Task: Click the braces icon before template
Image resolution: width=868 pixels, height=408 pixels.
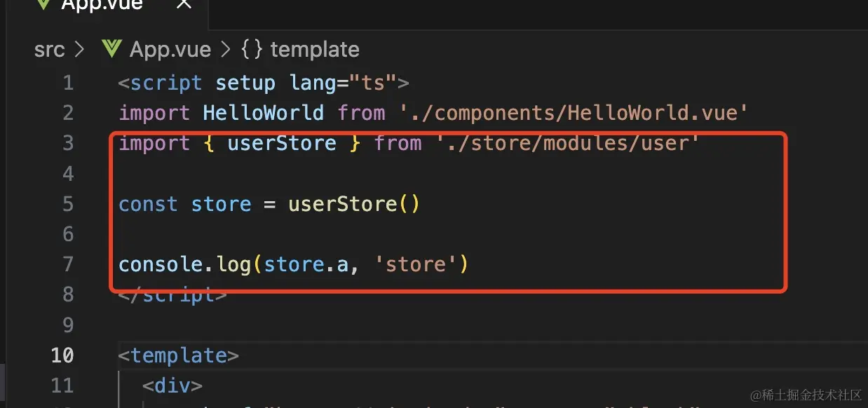Action: pos(252,50)
